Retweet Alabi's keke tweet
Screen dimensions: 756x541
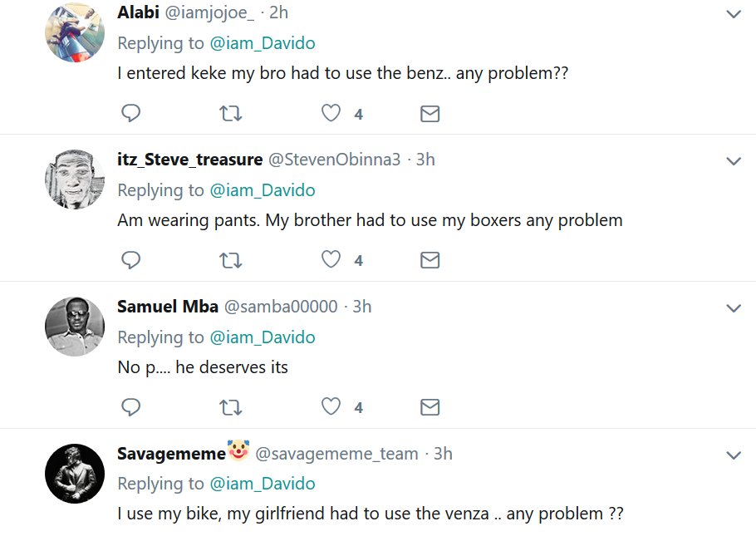pyautogui.click(x=230, y=113)
